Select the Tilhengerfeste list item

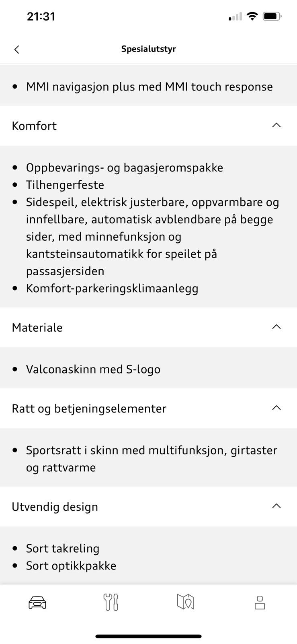point(65,185)
